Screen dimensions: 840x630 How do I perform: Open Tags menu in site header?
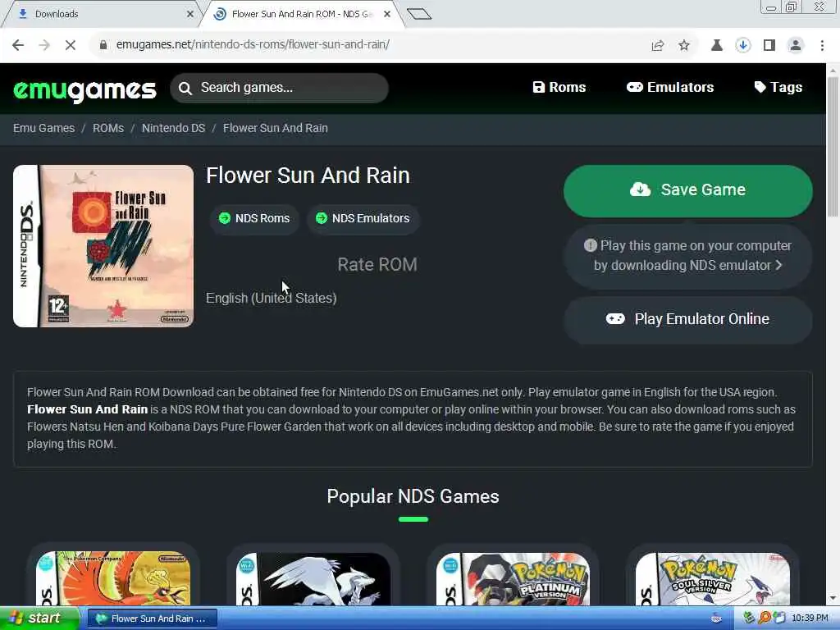778,87
